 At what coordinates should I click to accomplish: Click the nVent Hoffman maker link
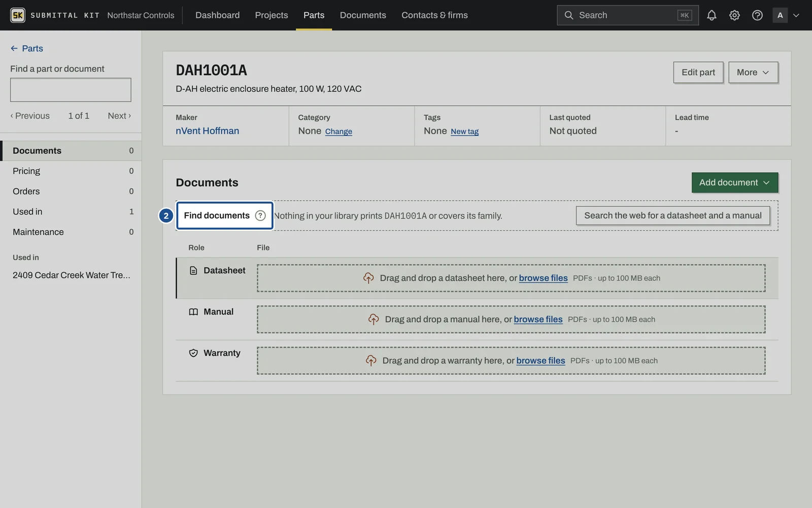pos(207,131)
